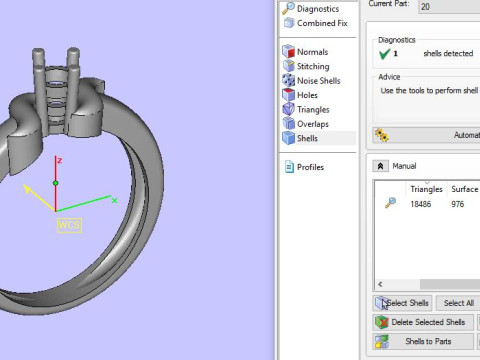This screenshot has height=360, width=480.
Task: Click the green checkmark by shells detected
Action: click(384, 54)
